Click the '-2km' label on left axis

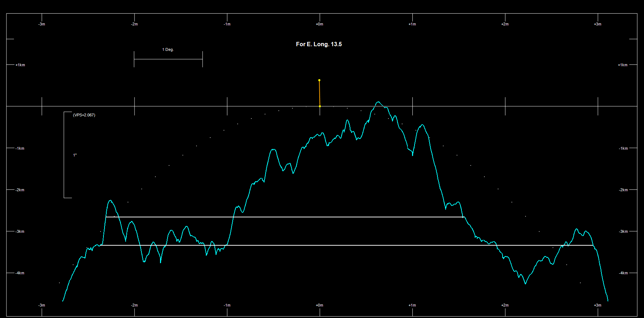[x=20, y=190]
